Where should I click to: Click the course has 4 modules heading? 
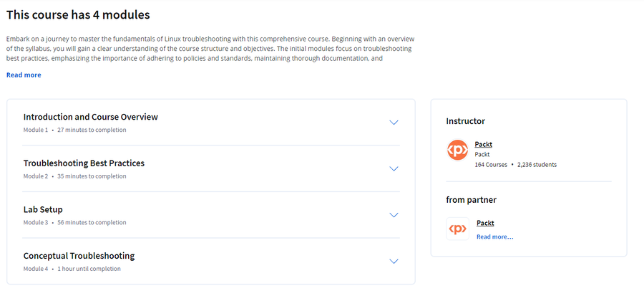tap(78, 15)
